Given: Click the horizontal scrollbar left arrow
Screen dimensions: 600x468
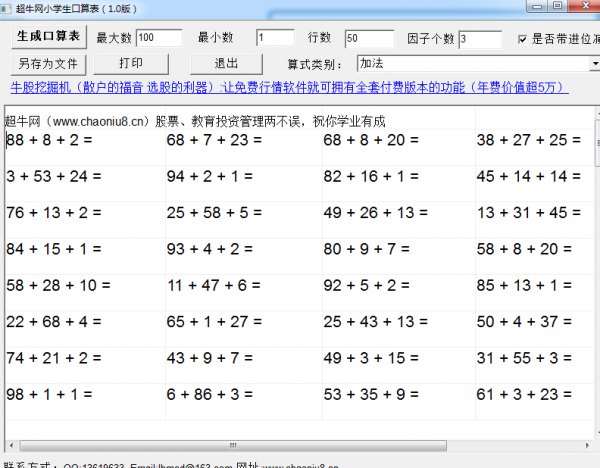Looking at the screenshot, I should (x=11, y=445).
